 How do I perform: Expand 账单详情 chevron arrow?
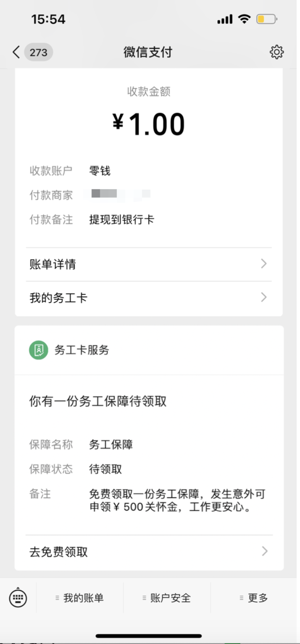pyautogui.click(x=264, y=264)
